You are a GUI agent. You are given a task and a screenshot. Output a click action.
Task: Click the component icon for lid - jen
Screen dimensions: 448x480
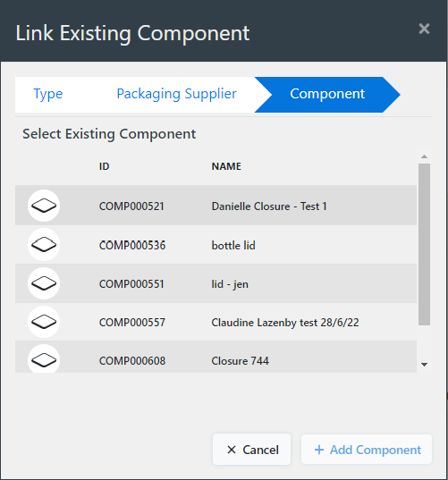click(x=44, y=283)
